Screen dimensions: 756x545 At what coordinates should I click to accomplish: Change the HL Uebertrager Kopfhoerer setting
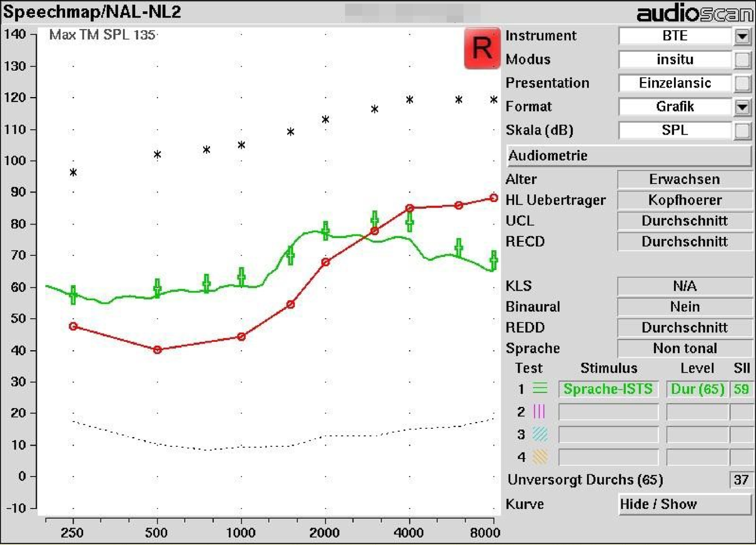click(684, 200)
